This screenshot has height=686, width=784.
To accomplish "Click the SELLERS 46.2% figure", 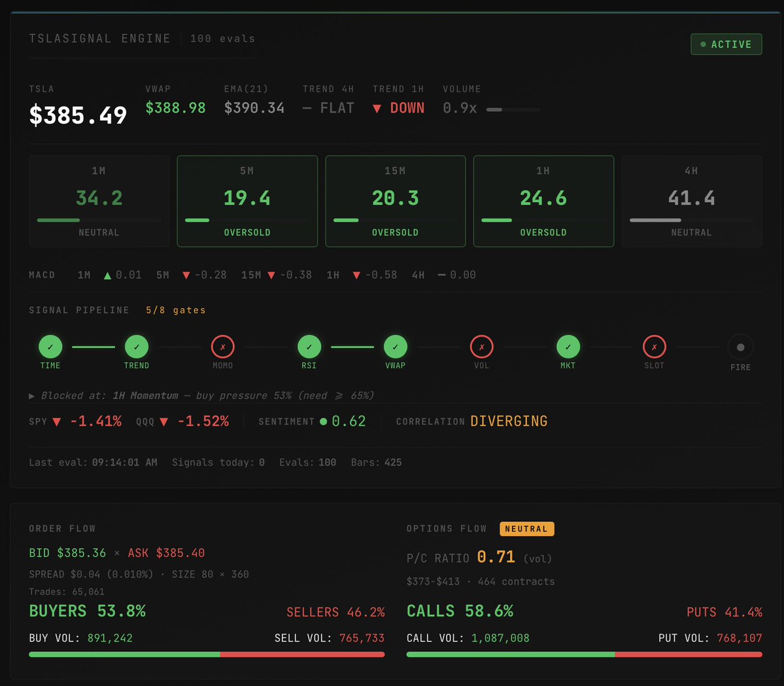I will [335, 612].
